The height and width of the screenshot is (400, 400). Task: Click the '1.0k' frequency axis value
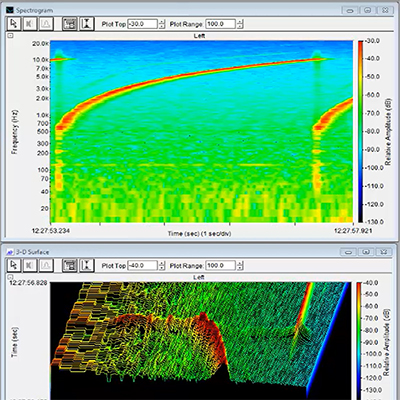tap(43, 115)
